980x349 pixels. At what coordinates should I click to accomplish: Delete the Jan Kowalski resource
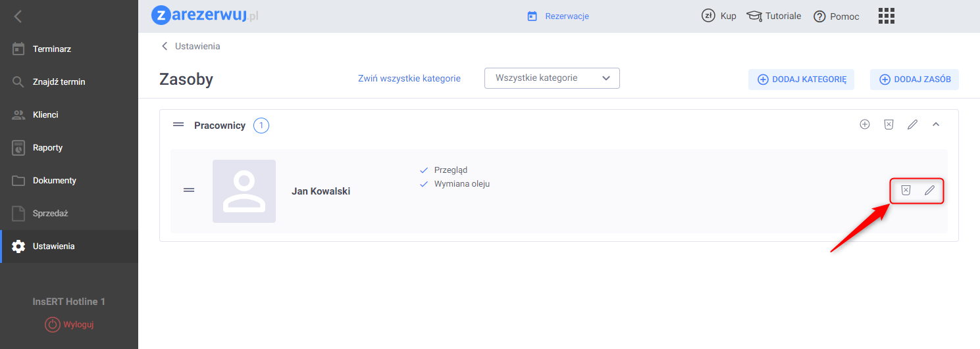906,191
